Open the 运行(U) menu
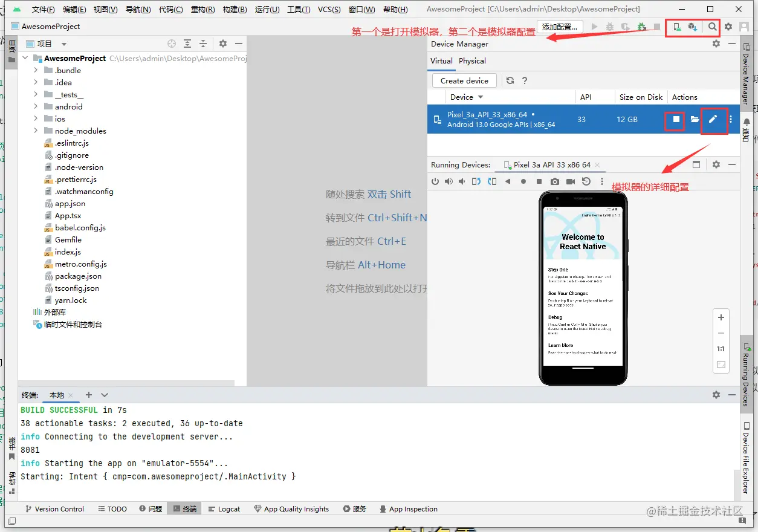The image size is (758, 532). 267,10
